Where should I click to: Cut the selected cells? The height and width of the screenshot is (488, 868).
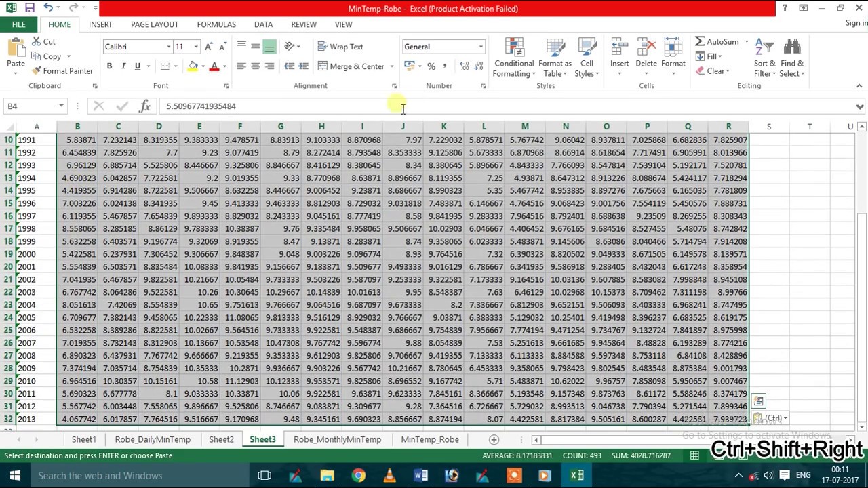(44, 42)
